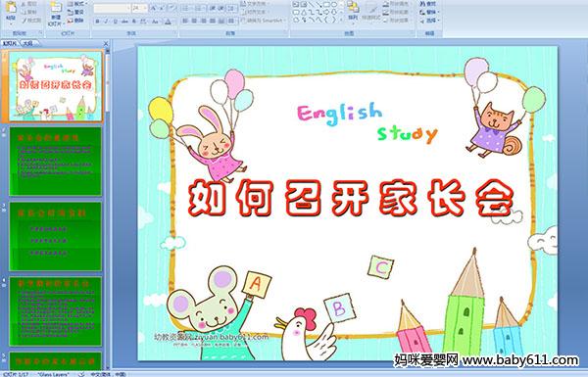The width and height of the screenshot is (588, 377).
Task: Click the Increase Indent icon
Action: (221, 8)
